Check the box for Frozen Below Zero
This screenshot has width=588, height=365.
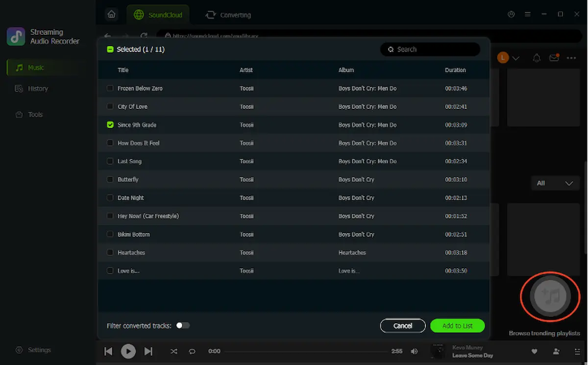pos(110,88)
